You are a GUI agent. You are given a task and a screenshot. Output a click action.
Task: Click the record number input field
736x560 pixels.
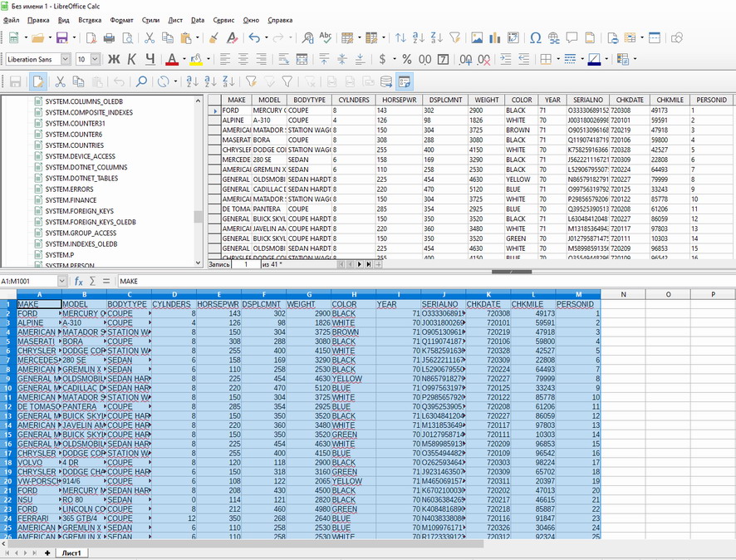coord(246,263)
